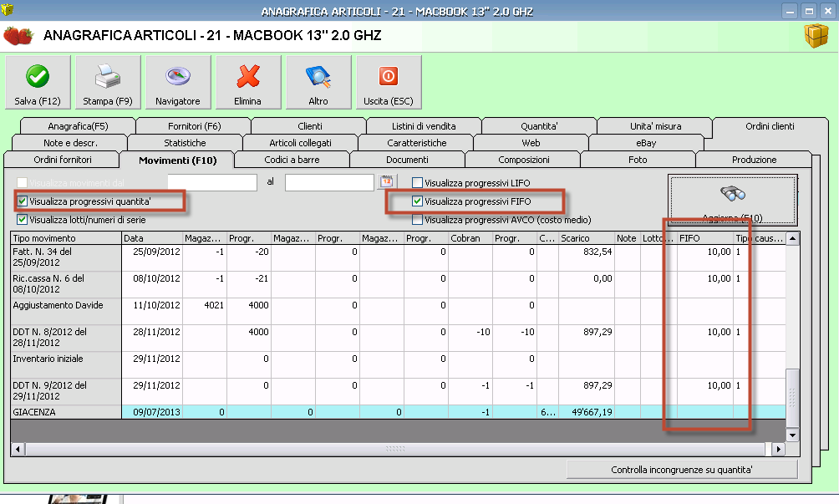Screen dimensions: 839x504
Task: Open the Quantita' tab
Action: tap(539, 126)
